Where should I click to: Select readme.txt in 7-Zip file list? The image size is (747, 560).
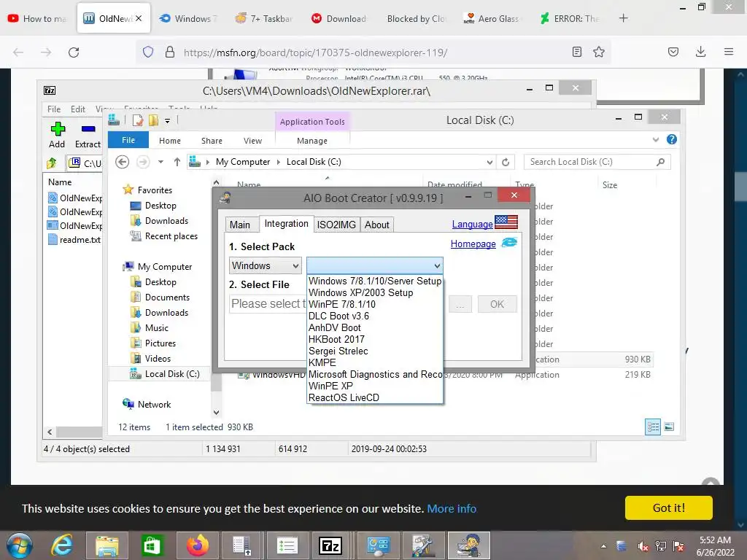tap(74, 239)
